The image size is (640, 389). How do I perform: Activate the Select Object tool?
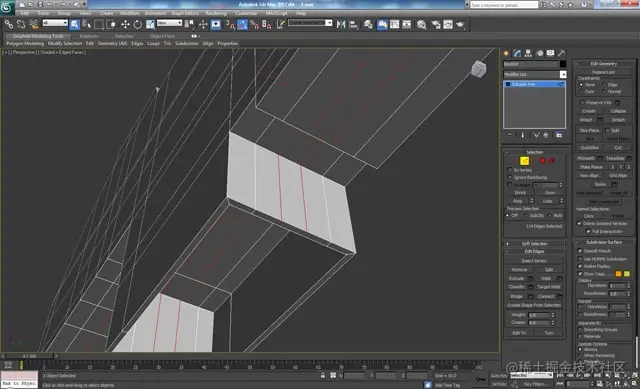coord(74,24)
